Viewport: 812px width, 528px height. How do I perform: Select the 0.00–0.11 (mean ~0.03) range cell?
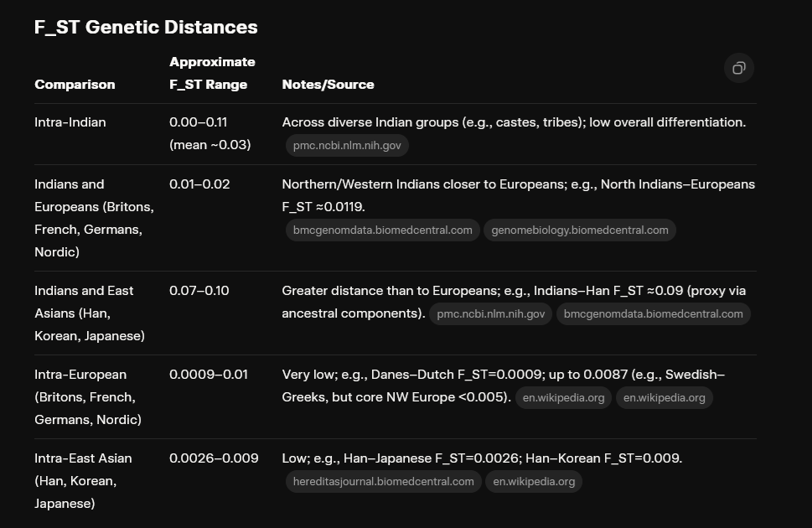pyautogui.click(x=209, y=134)
